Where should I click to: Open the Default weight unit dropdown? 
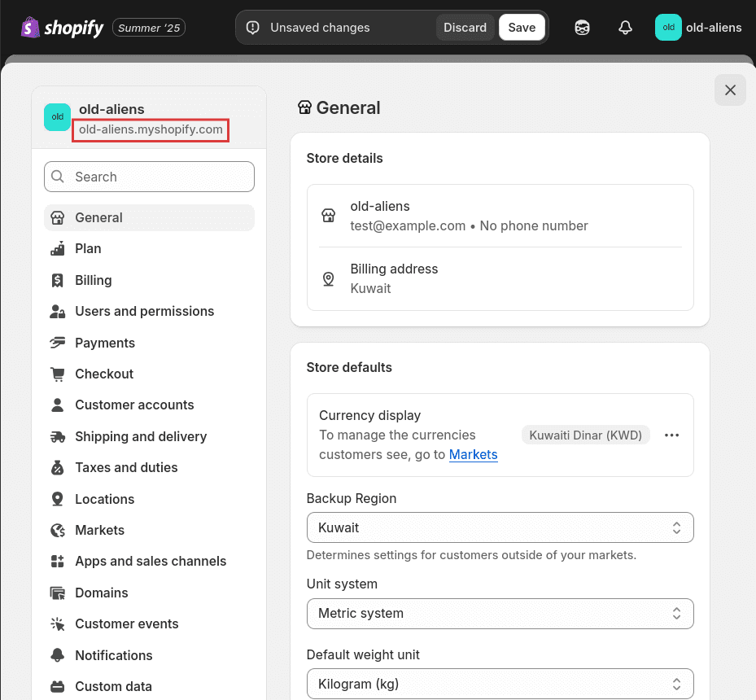[500, 684]
